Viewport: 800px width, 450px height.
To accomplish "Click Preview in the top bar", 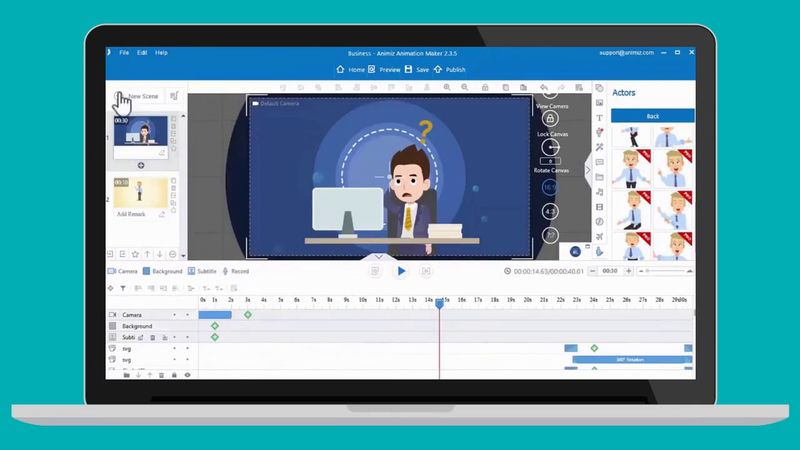I will click(384, 69).
